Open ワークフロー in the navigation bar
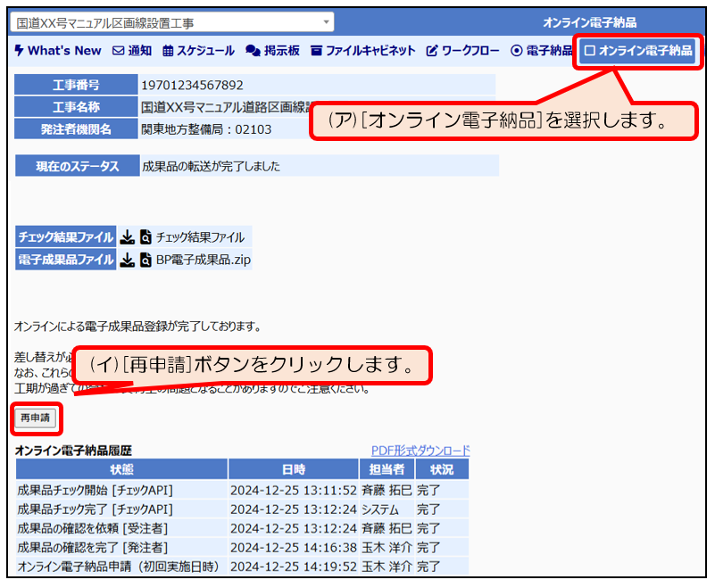The height and width of the screenshot is (588, 715). [x=462, y=51]
